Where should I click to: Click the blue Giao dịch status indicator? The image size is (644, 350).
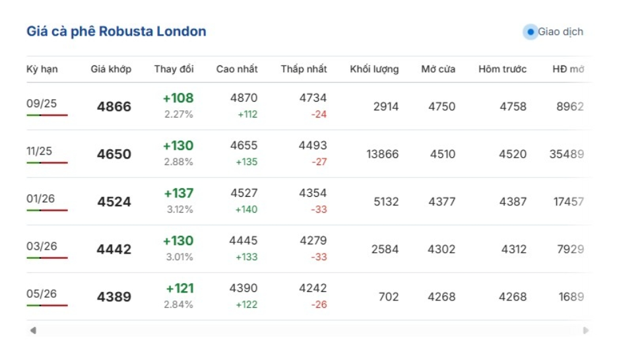531,32
